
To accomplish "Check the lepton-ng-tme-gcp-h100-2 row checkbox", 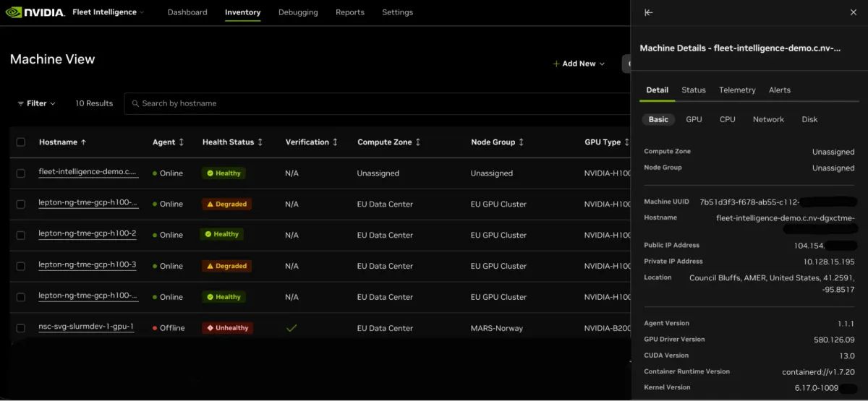I will point(21,235).
